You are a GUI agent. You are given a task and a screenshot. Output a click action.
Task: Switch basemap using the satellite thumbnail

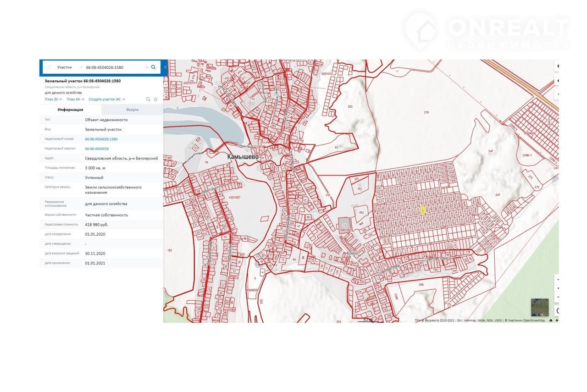pyautogui.click(x=540, y=307)
